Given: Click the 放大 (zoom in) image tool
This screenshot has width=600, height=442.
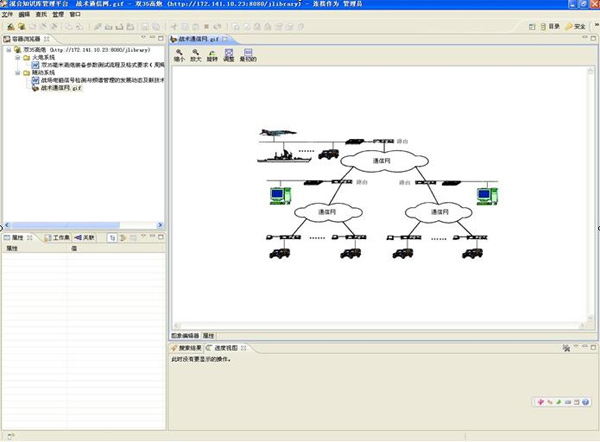Looking at the screenshot, I should [196, 54].
